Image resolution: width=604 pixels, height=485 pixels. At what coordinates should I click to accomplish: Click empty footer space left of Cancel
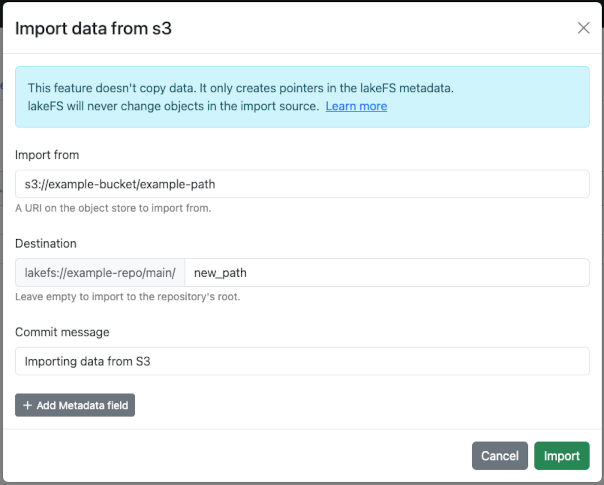pos(240,456)
